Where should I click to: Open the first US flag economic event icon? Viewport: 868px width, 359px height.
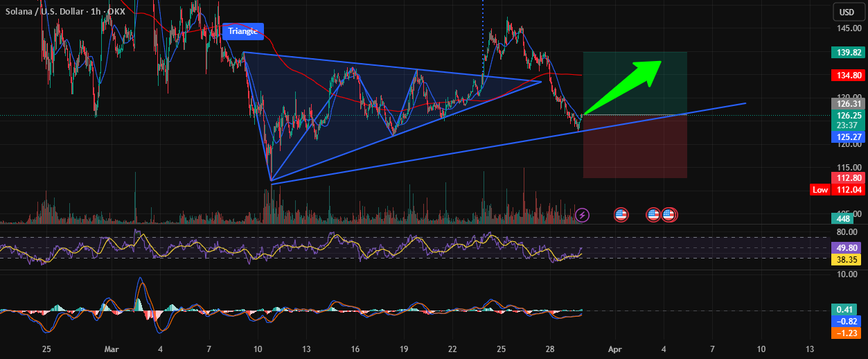pos(621,215)
